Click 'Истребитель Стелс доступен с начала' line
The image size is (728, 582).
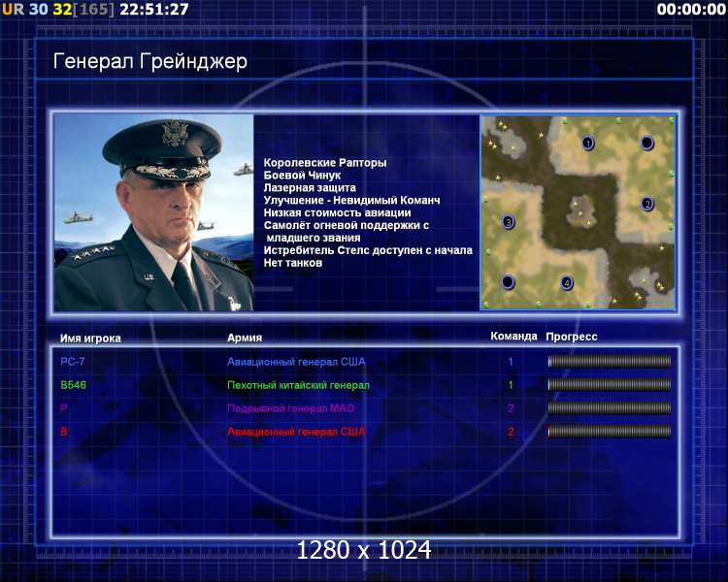point(368,250)
